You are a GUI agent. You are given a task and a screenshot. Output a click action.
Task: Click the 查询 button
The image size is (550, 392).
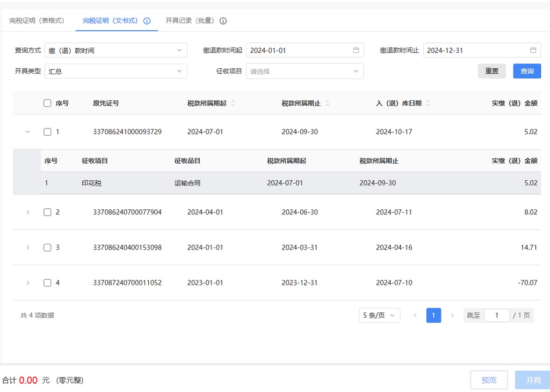click(527, 71)
